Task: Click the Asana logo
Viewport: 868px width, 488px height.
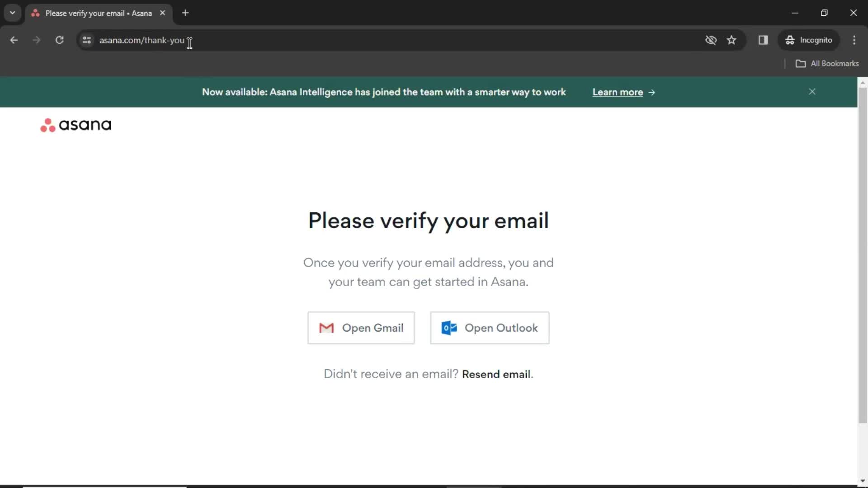Action: (75, 125)
